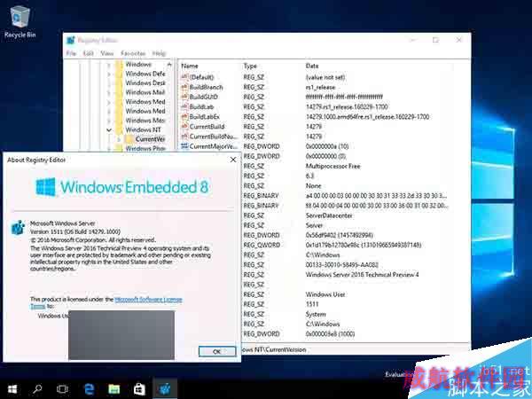Click the Registry Editor title bar icon
532x399 pixels.
(x=71, y=40)
